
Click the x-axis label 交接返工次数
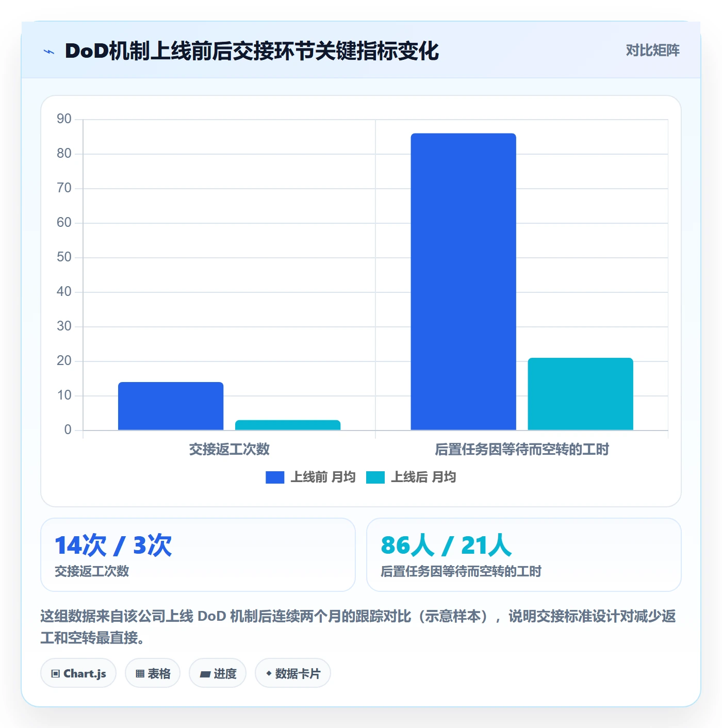(x=229, y=450)
